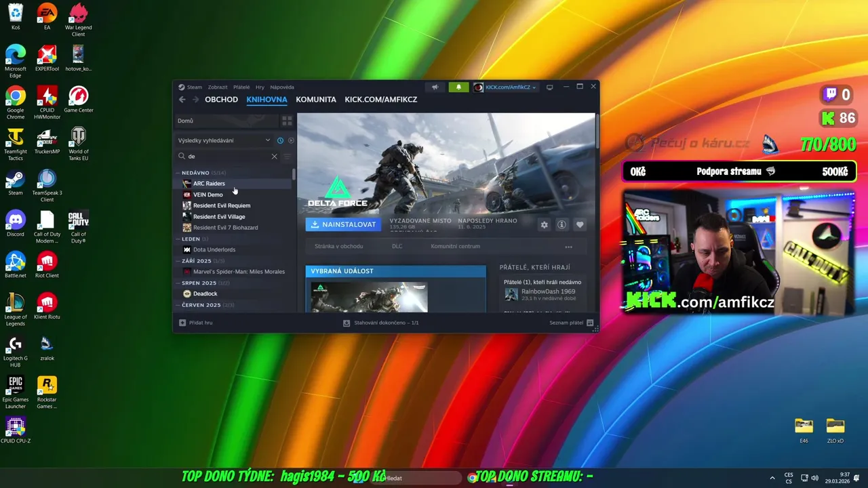This screenshot has height=488, width=868.
Task: Switch Steam to Big Picture mode icon
Action: coord(549,87)
